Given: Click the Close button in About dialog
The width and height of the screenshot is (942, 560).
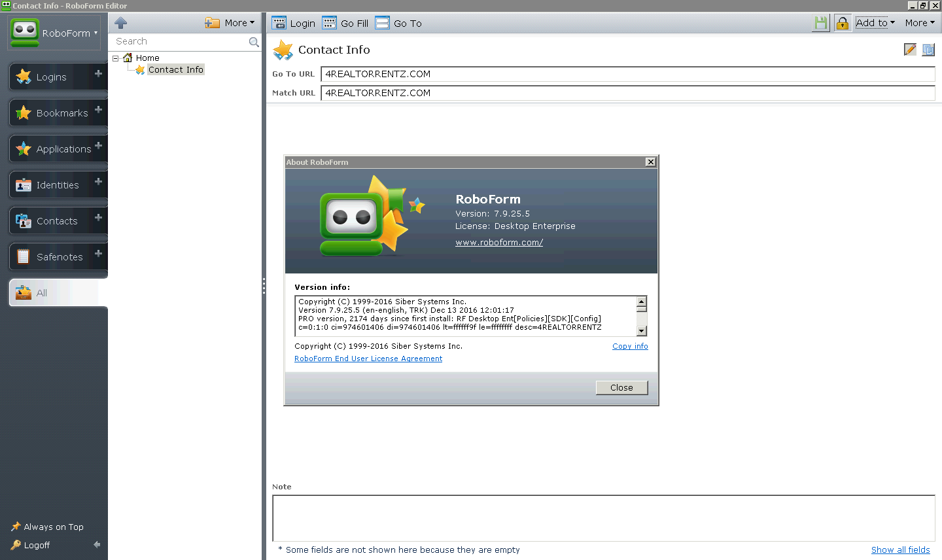Looking at the screenshot, I should click(x=621, y=388).
